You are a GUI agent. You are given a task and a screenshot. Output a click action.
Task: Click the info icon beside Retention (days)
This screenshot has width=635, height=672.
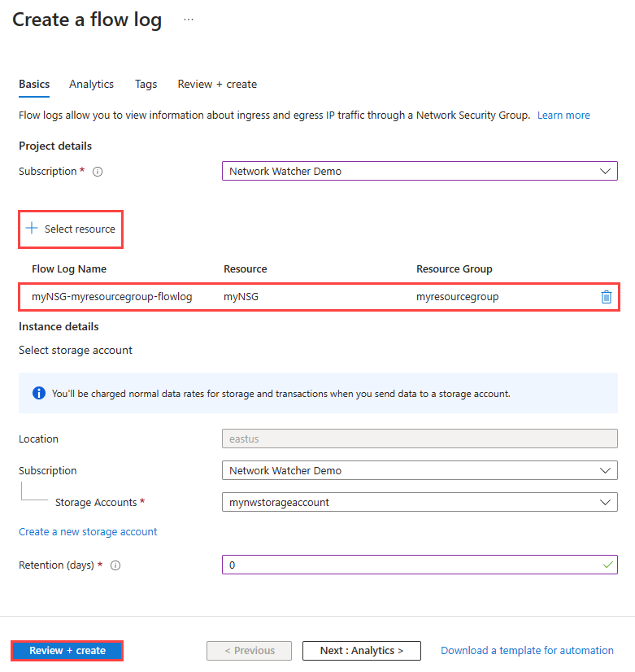coord(115,565)
